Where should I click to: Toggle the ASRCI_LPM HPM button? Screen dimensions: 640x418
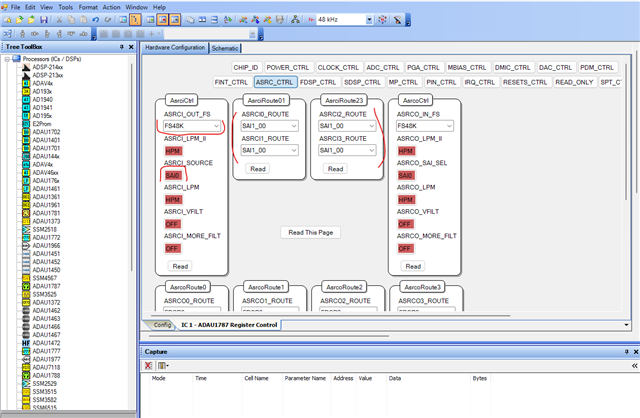(173, 200)
